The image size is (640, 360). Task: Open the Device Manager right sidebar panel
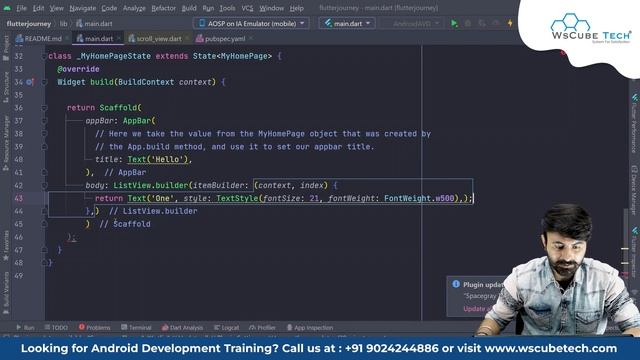coord(634,190)
